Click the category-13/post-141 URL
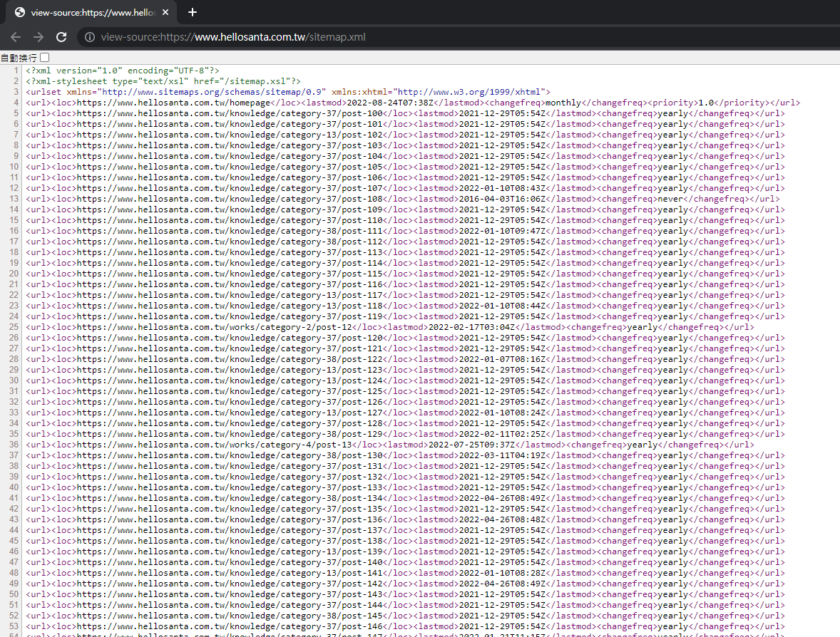The height and width of the screenshot is (637, 840). click(x=230, y=574)
